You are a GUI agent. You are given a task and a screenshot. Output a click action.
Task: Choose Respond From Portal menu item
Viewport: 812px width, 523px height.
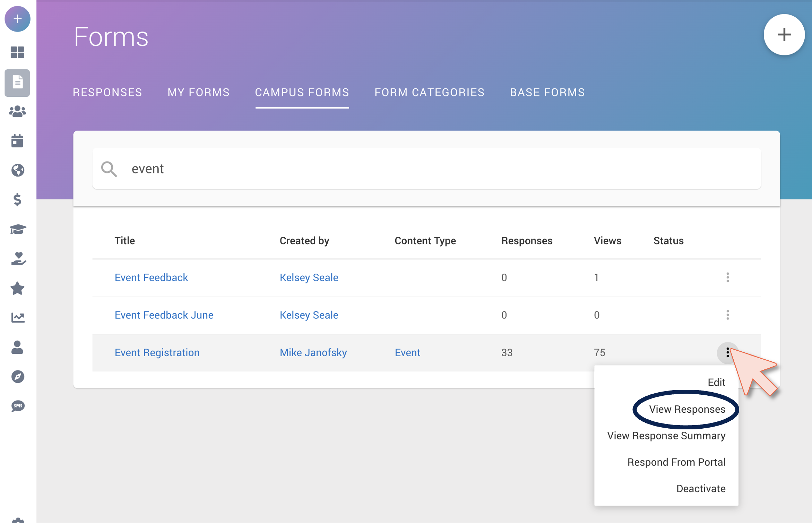point(676,462)
